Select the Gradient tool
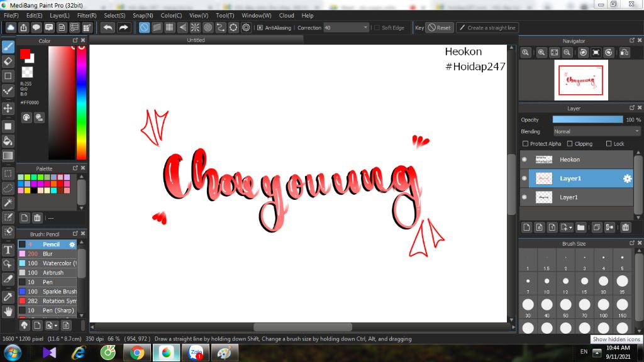644x362 pixels. click(8, 156)
